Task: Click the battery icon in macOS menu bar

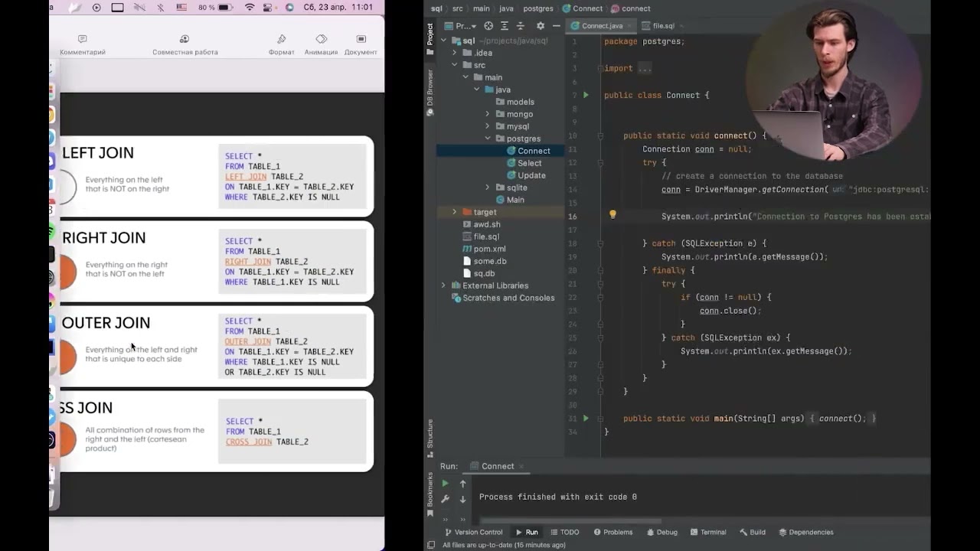Action: 225,8
